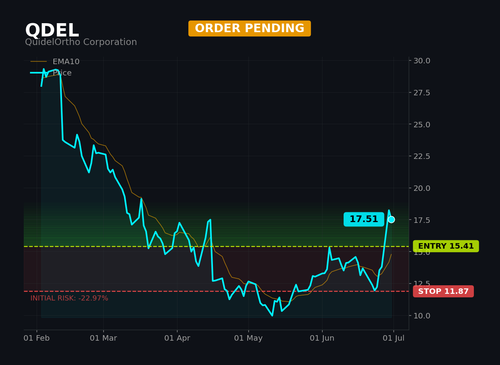Image resolution: width=500 pixels, height=365 pixels.
Task: Click the current price marker dot
Action: 391,219
